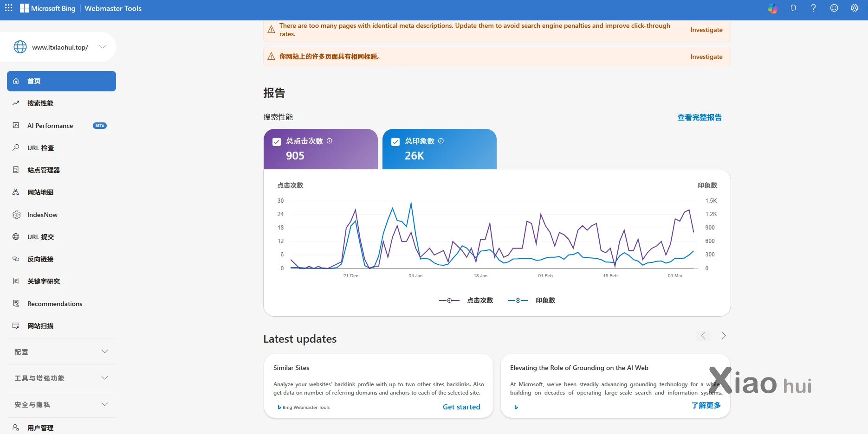Open the app launcher grid icon
868x434 pixels.
pyautogui.click(x=9, y=8)
